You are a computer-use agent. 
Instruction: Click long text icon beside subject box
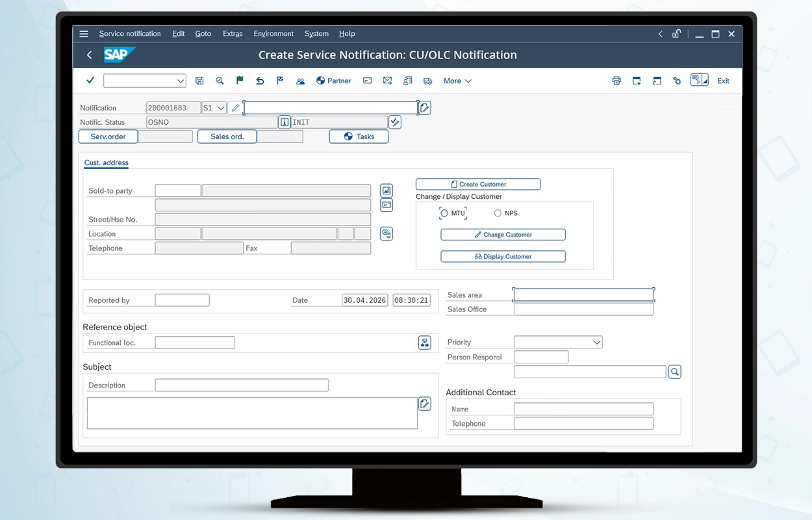(425, 404)
